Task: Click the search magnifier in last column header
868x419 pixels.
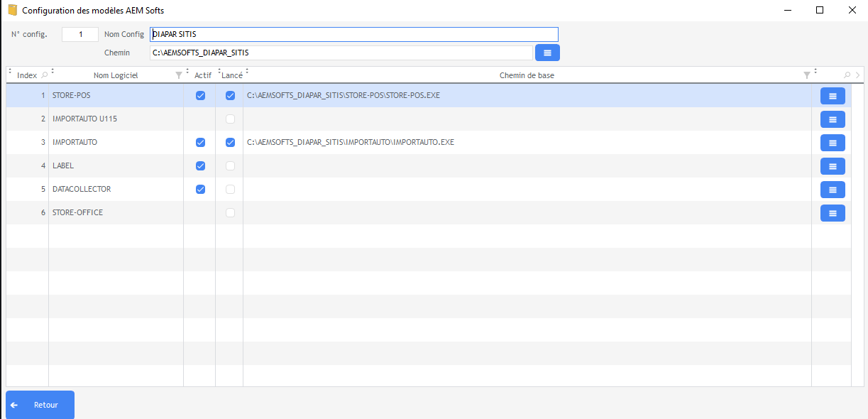Action: point(847,75)
